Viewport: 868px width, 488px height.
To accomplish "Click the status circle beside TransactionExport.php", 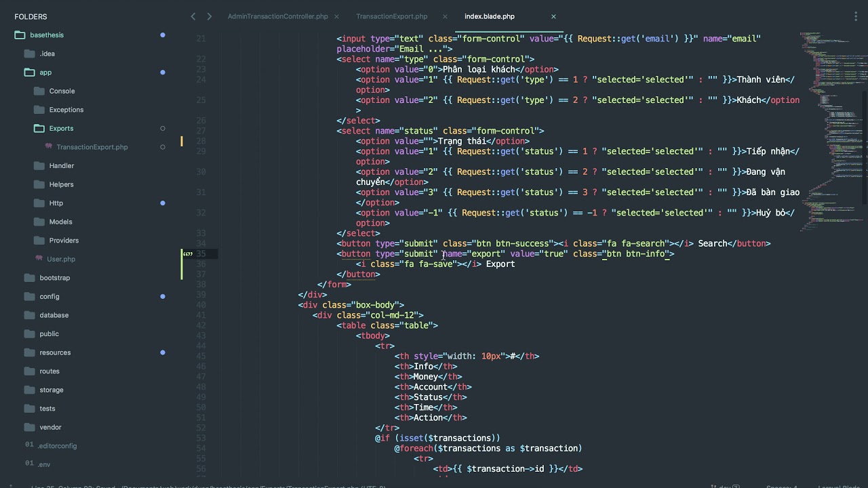I will (x=163, y=147).
